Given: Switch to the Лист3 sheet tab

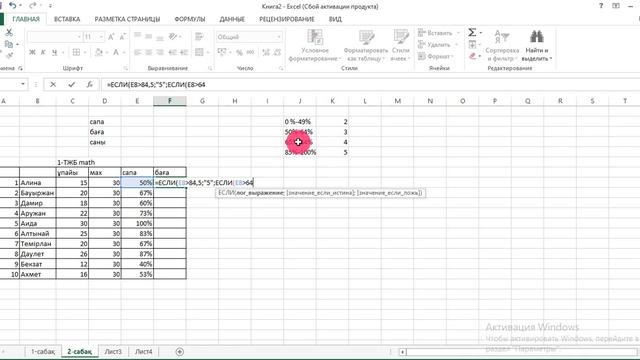Looking at the screenshot, I should (113, 351).
